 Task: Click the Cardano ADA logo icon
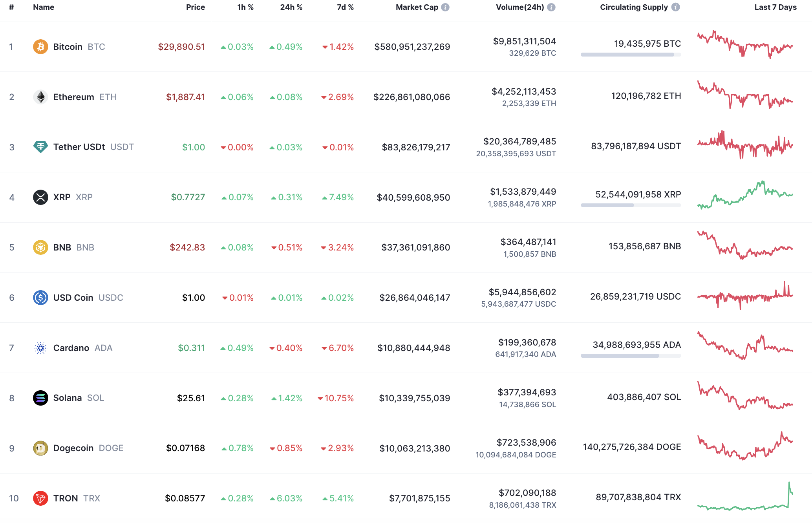point(40,347)
